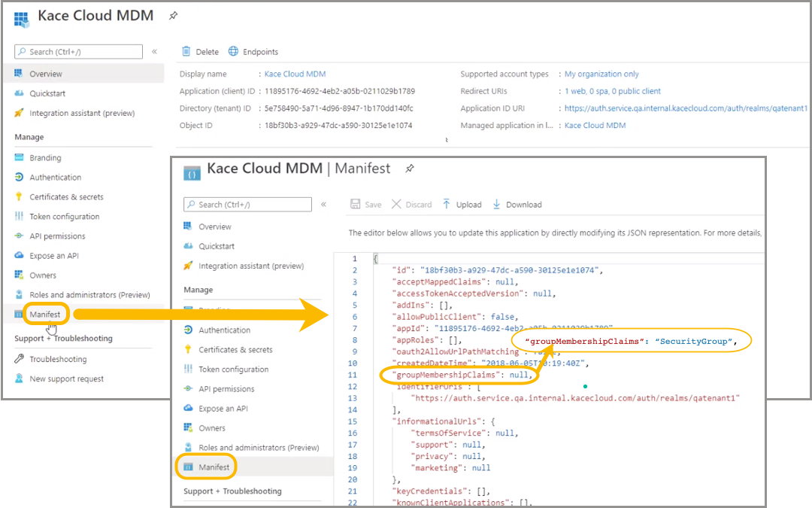
Task: Collapse the Manifest sidebar with double chevron
Action: (x=323, y=205)
